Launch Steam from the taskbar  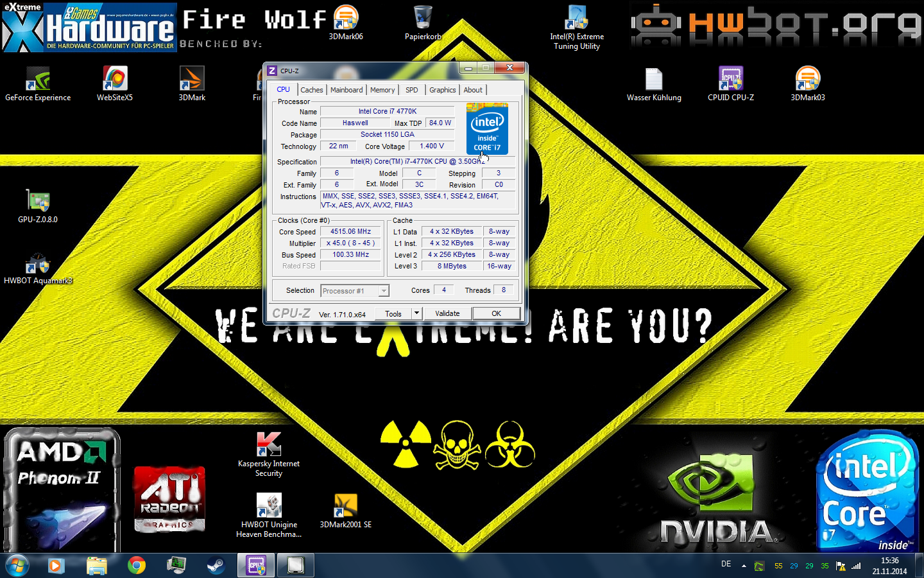[x=216, y=565]
